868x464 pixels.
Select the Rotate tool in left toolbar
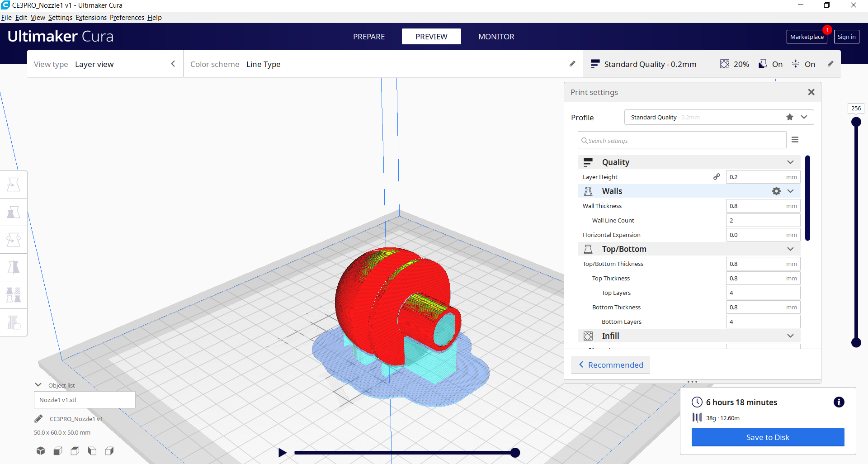coord(14,240)
